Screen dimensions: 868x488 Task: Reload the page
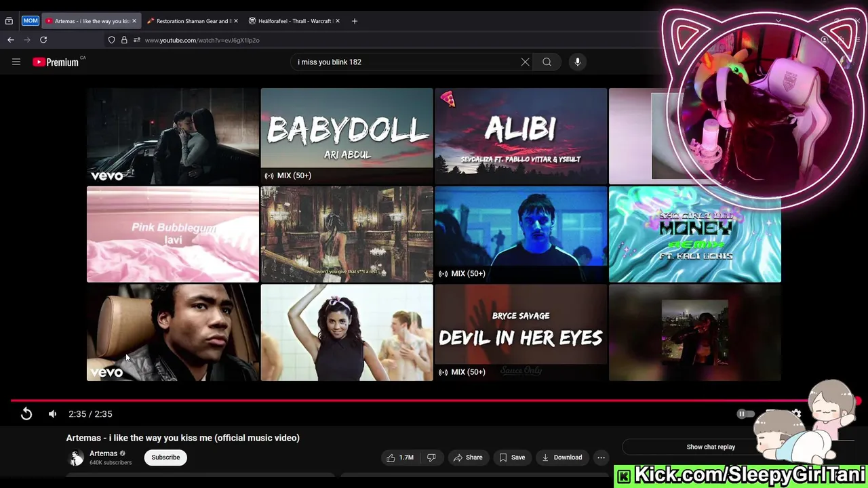point(43,40)
